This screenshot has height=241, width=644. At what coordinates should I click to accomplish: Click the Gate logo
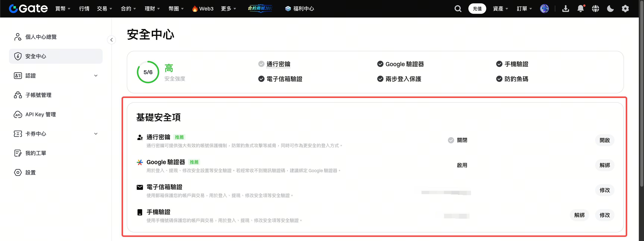point(28,9)
